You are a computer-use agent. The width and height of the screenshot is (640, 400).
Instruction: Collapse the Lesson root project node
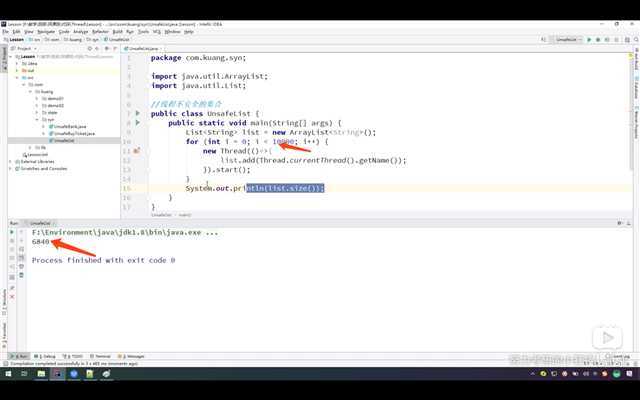[11, 57]
